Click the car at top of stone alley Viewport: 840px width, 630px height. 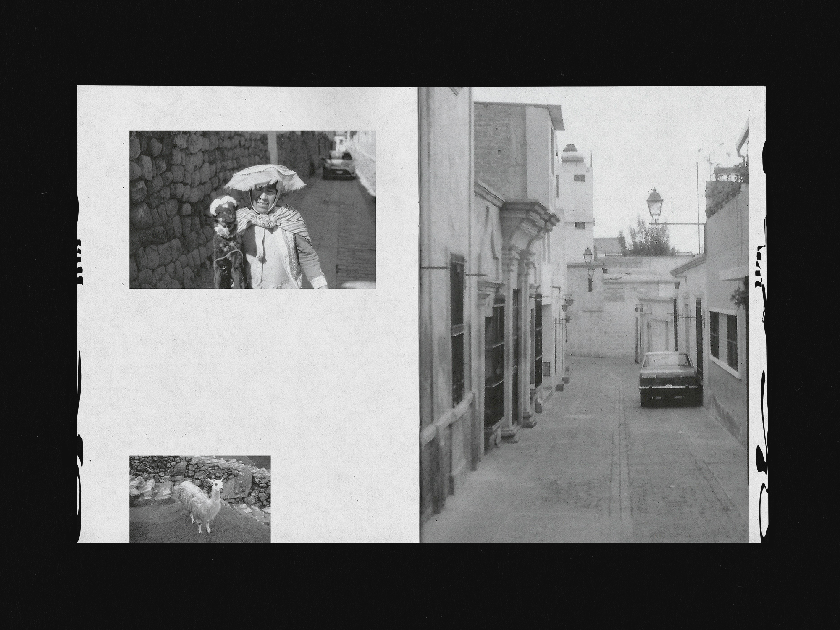tap(339, 165)
